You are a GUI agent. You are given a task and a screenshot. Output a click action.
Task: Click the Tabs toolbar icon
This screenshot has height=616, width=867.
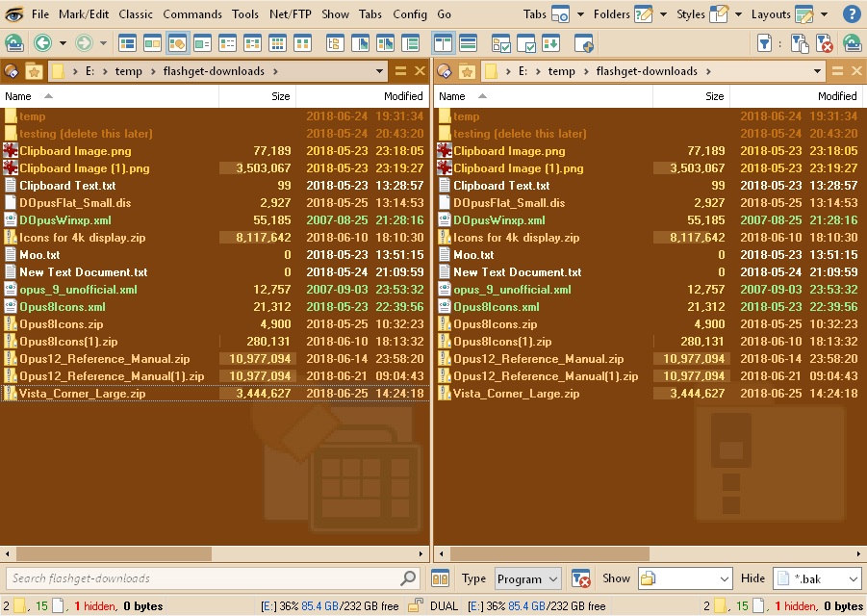click(560, 13)
